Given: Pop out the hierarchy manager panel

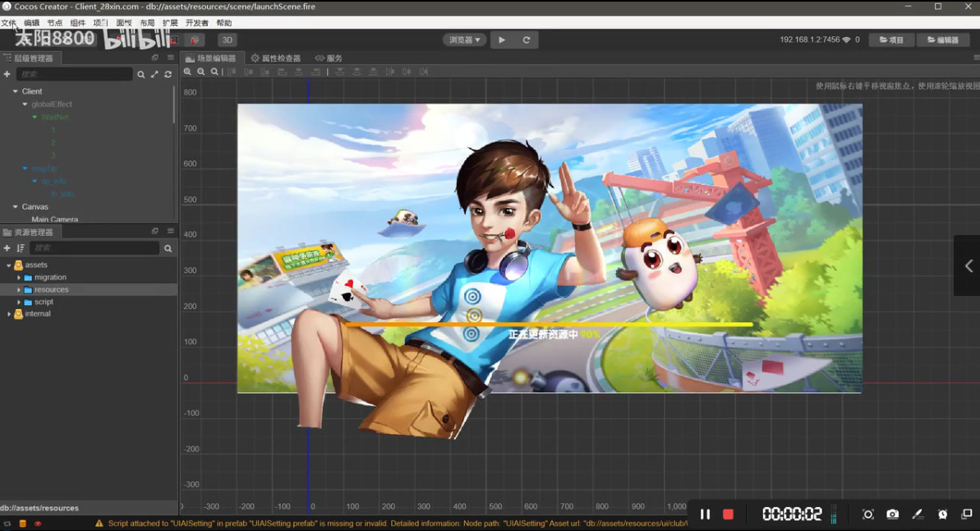Looking at the screenshot, I should pyautogui.click(x=155, y=58).
